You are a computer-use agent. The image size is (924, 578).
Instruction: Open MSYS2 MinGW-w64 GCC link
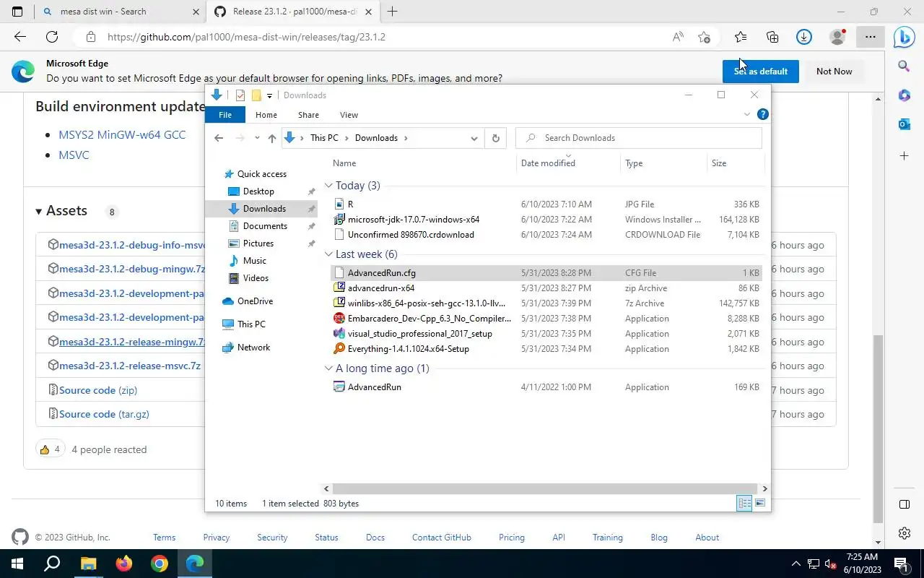pos(122,134)
